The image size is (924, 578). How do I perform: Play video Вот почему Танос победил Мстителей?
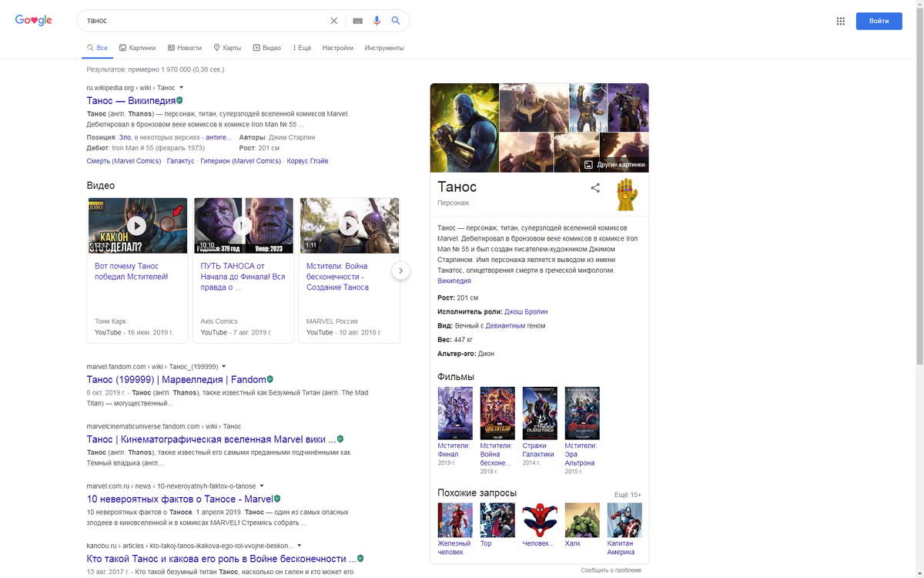click(x=137, y=226)
